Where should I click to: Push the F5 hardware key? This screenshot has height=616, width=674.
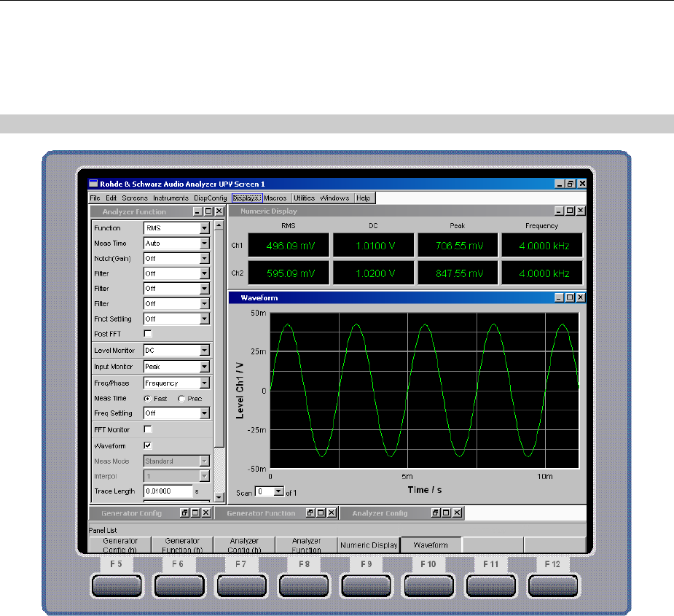point(117,586)
